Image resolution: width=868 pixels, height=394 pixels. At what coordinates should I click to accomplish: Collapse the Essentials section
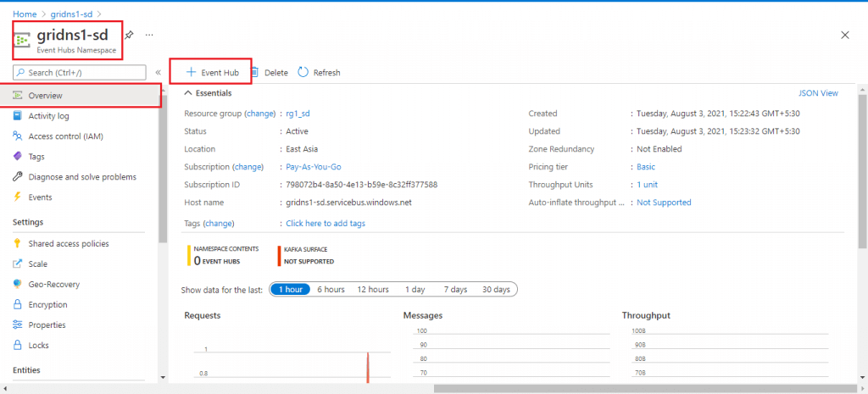pos(188,93)
